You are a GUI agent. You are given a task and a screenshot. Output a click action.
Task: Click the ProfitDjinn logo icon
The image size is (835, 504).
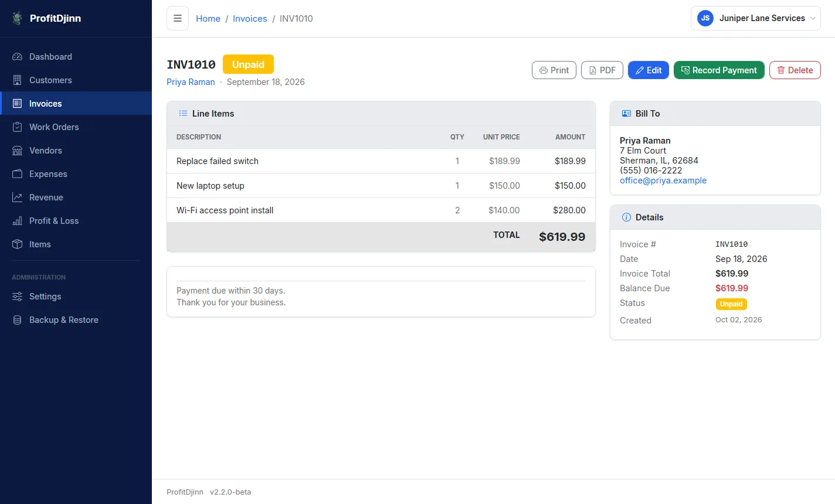click(x=18, y=18)
